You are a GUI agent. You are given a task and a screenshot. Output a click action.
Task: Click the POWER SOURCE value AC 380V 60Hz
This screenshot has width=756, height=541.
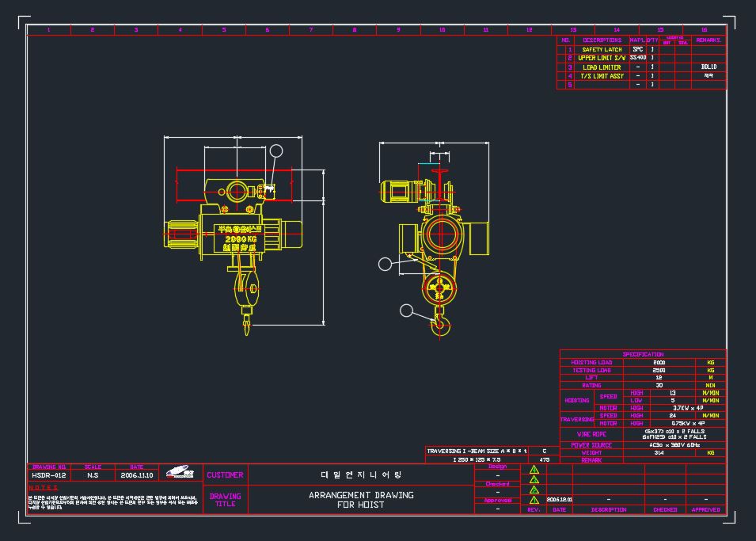(674, 445)
